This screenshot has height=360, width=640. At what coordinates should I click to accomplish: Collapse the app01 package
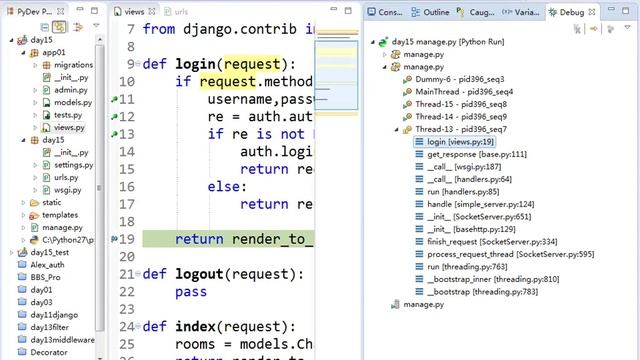(x=24, y=53)
